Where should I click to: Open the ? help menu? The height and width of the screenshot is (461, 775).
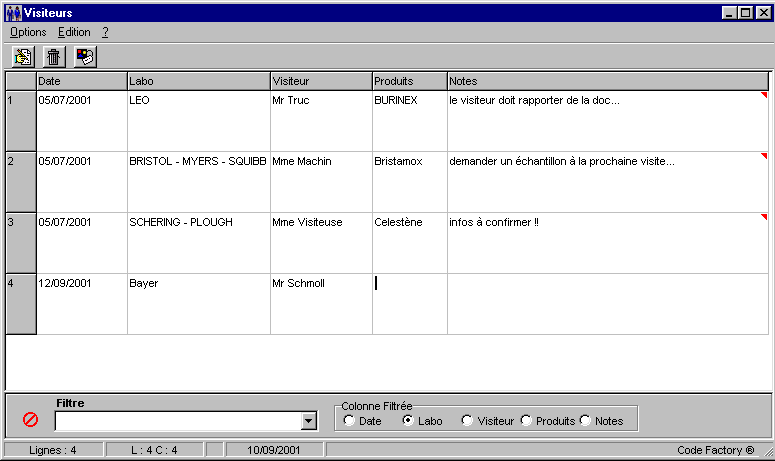(x=105, y=32)
